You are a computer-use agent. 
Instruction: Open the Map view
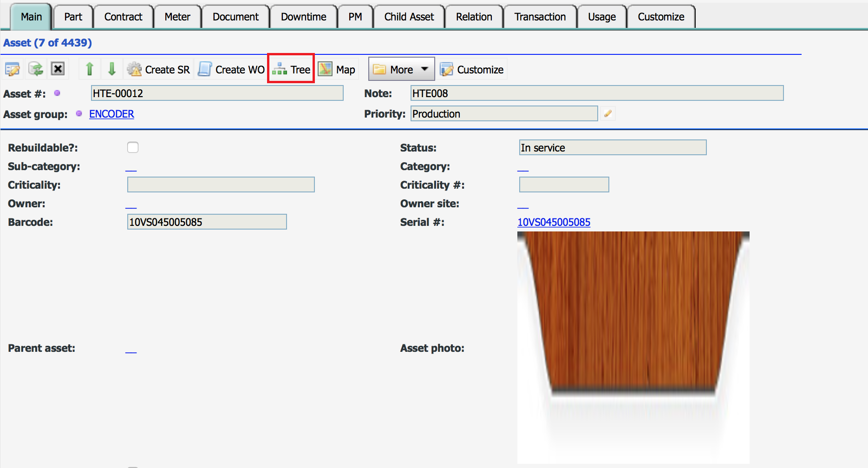337,69
